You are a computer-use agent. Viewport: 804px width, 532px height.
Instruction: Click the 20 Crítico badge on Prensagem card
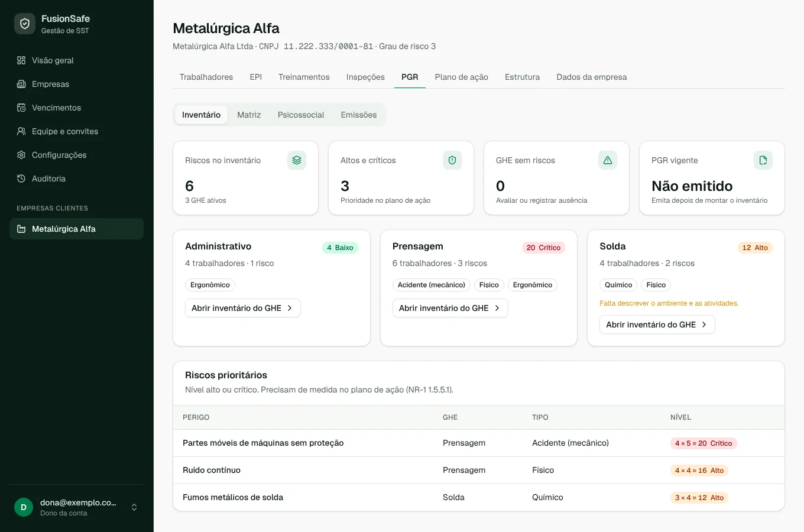(x=543, y=248)
